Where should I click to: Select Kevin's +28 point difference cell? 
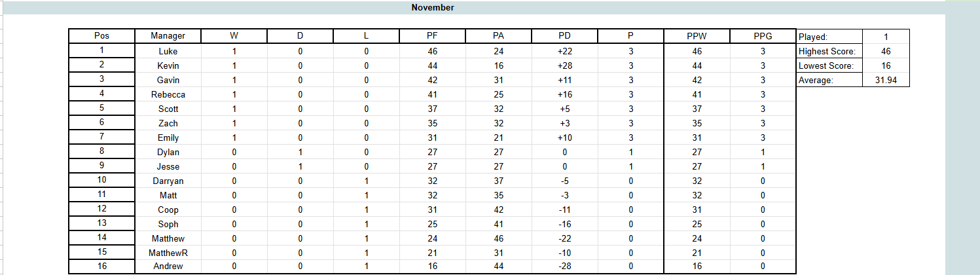(564, 65)
